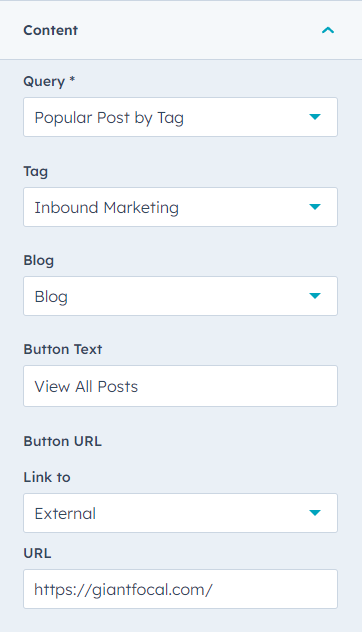The height and width of the screenshot is (632, 362).
Task: Click the Button Text label
Action: [x=63, y=349]
